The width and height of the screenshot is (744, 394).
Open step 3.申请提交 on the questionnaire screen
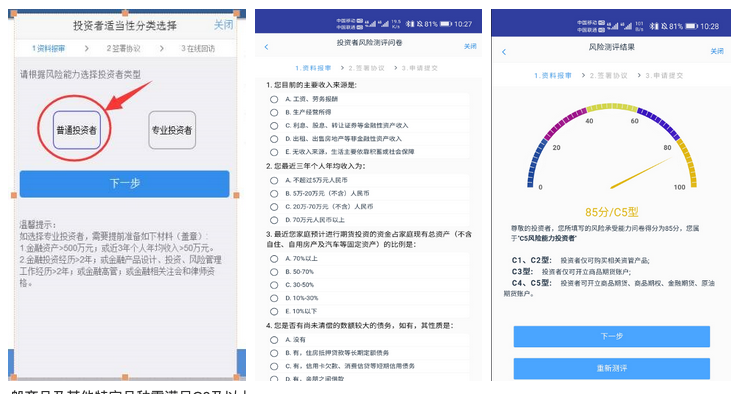tap(419, 68)
